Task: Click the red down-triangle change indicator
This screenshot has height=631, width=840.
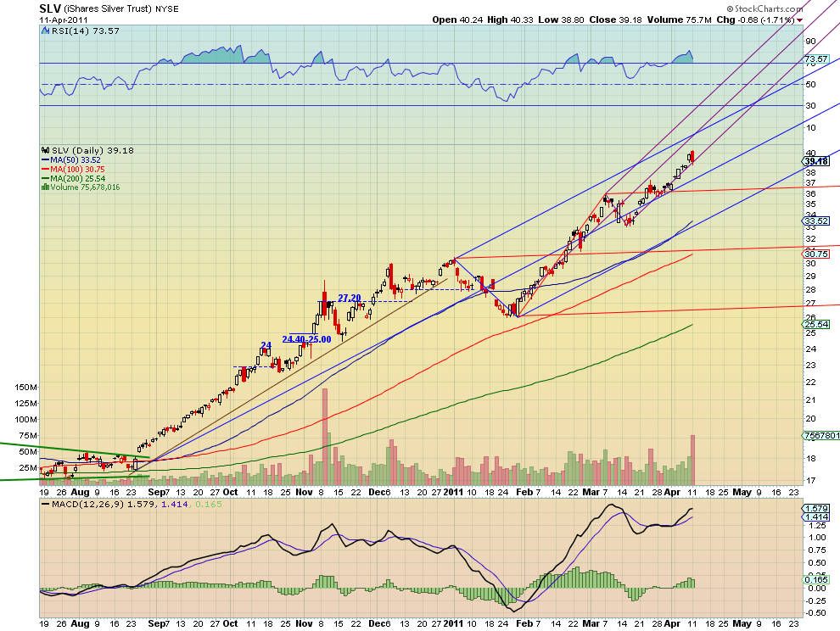Action: point(799,20)
